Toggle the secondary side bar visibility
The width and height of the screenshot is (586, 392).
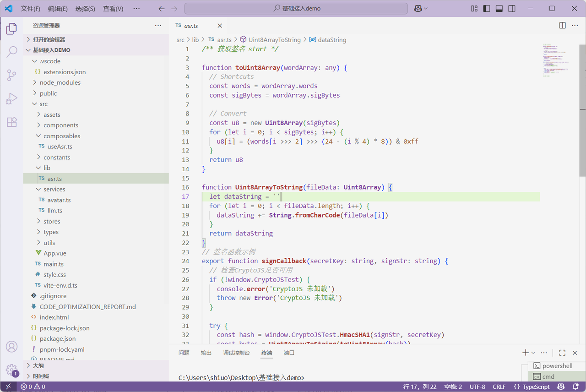[x=512, y=9]
